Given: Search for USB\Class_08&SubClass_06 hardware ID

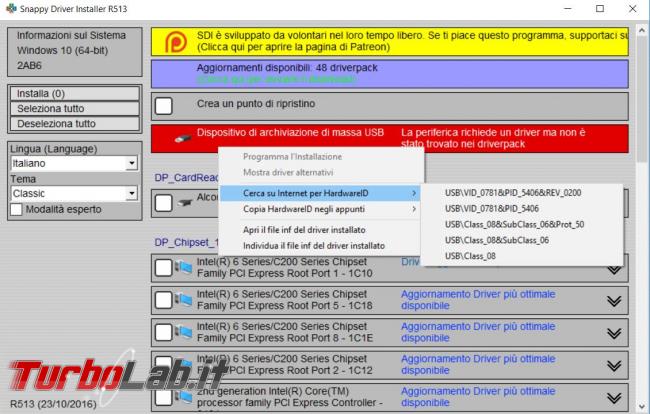Looking at the screenshot, I should tap(497, 240).
